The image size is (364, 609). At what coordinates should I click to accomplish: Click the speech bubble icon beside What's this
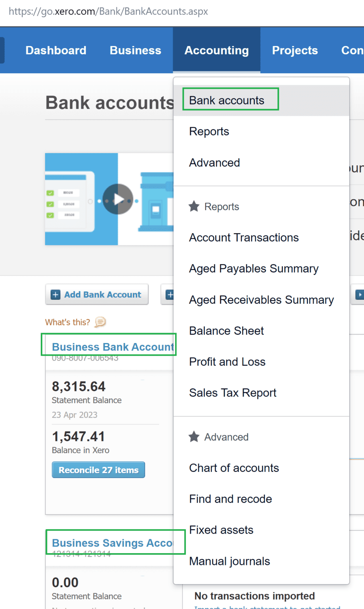[x=99, y=322]
